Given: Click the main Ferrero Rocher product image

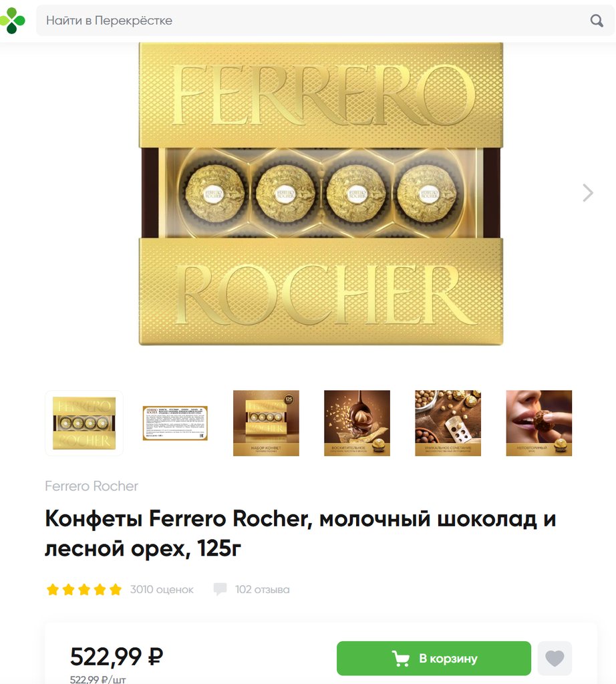Looking at the screenshot, I should [x=321, y=194].
